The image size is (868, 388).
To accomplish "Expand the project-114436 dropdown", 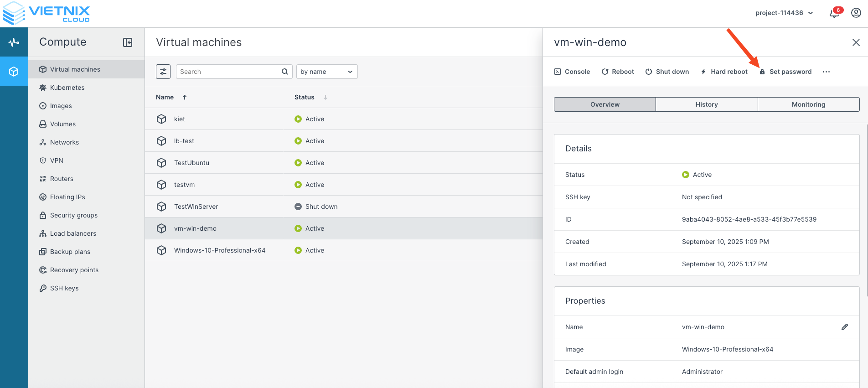I will coord(784,13).
